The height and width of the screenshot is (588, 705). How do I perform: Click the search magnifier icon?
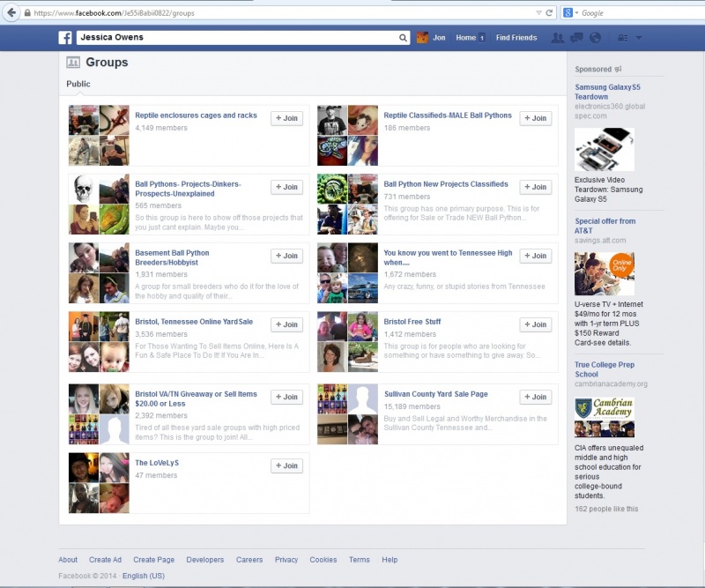403,38
